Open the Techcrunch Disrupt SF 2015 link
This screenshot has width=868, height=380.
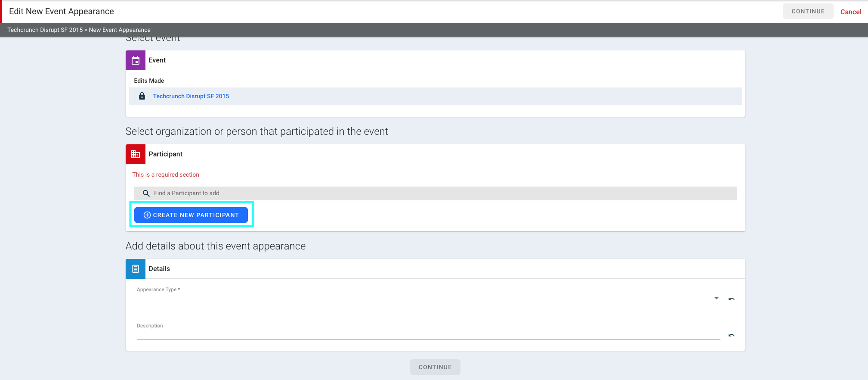pos(191,96)
